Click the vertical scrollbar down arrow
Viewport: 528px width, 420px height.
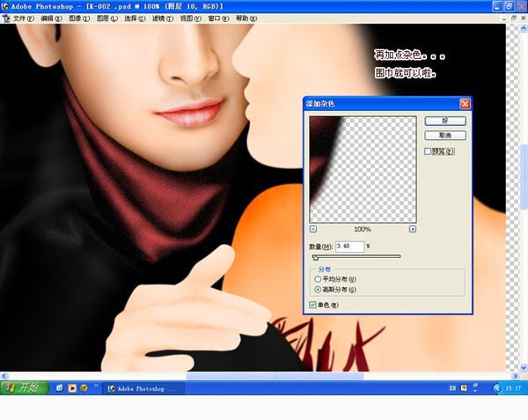coord(524,367)
